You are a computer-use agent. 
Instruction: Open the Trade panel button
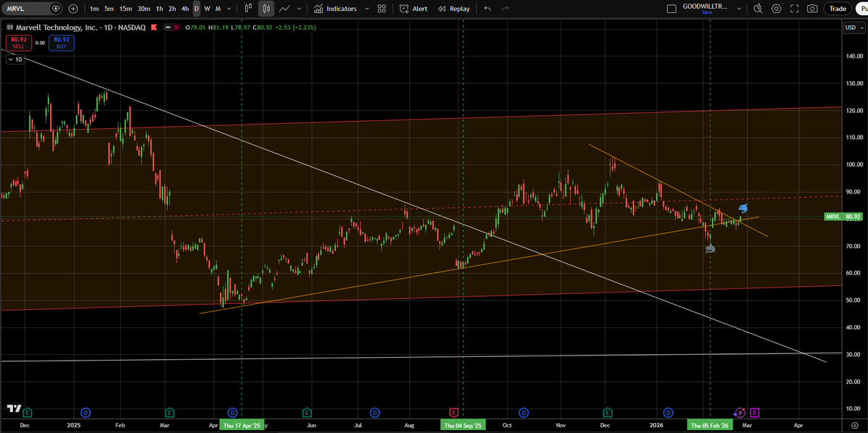click(838, 9)
